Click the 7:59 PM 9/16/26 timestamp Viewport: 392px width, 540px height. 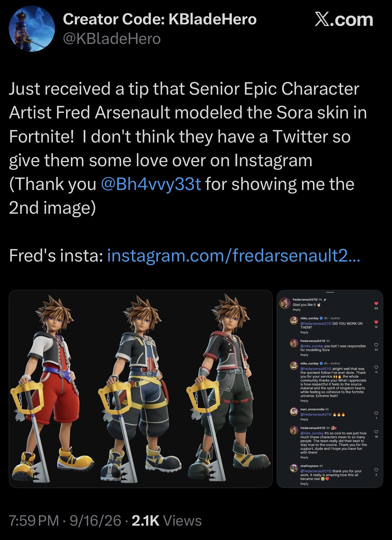pyautogui.click(x=65, y=521)
